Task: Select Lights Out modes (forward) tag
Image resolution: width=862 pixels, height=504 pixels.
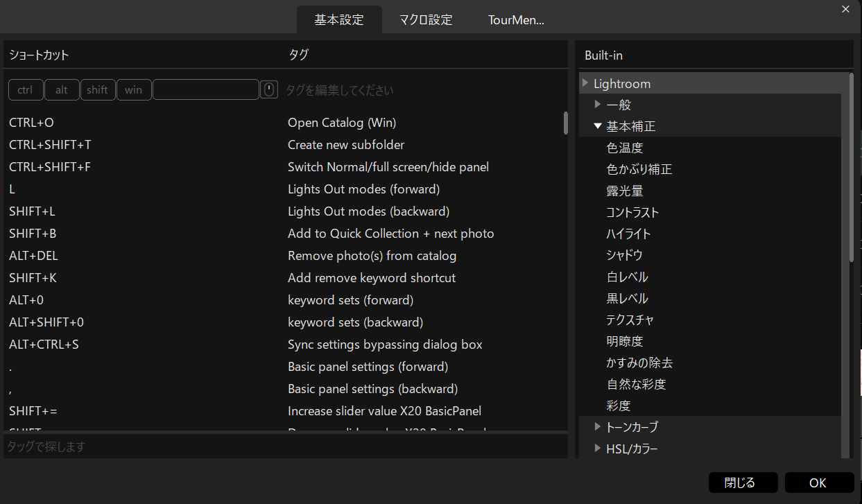Action: [364, 189]
